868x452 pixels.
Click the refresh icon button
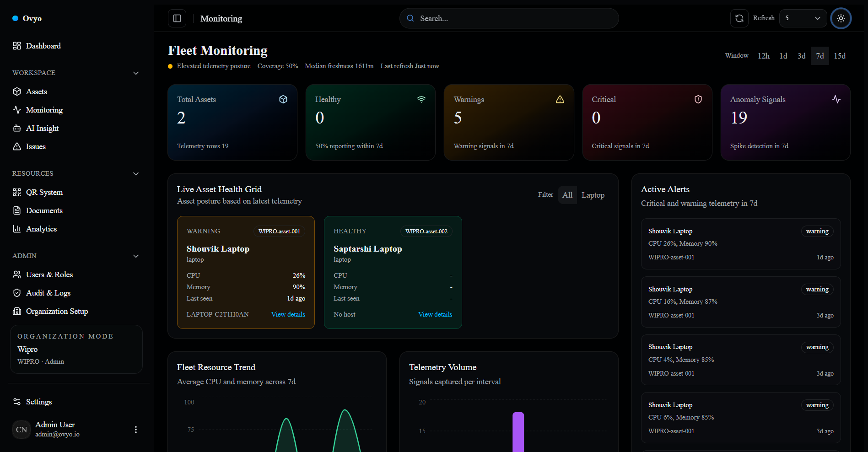click(x=739, y=18)
